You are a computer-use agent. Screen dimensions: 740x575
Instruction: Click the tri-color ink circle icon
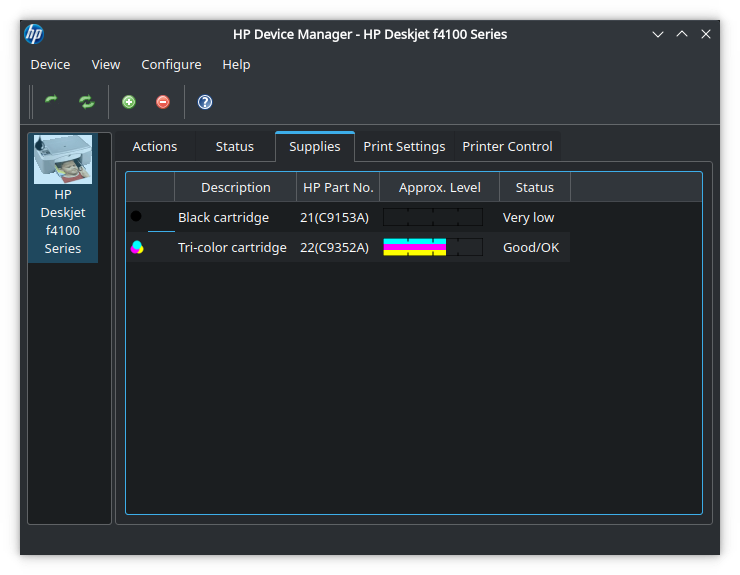tap(137, 247)
